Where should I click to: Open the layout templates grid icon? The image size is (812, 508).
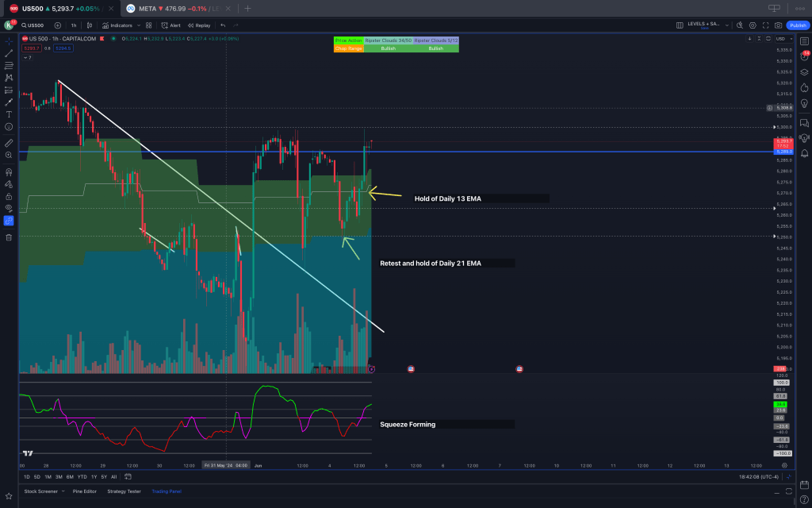point(148,25)
